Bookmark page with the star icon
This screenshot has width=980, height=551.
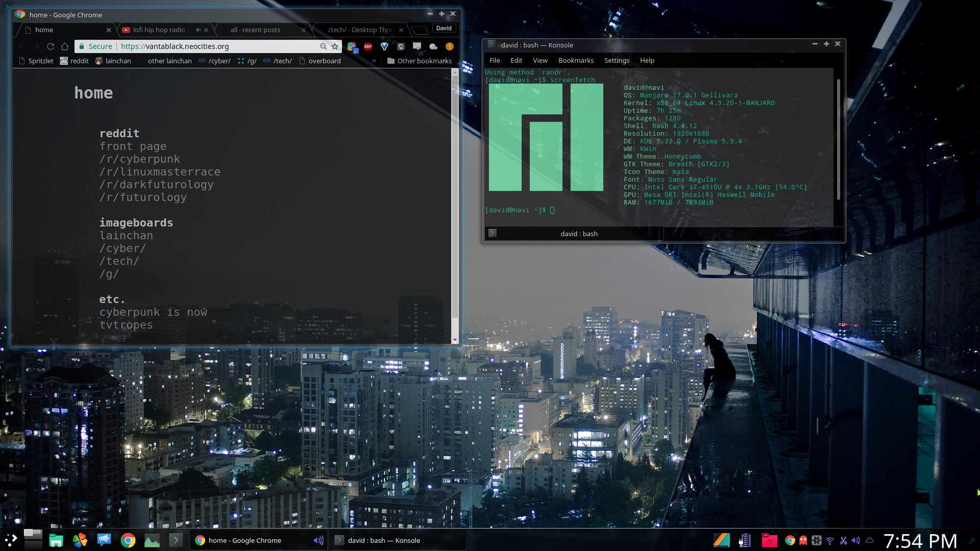click(x=335, y=46)
